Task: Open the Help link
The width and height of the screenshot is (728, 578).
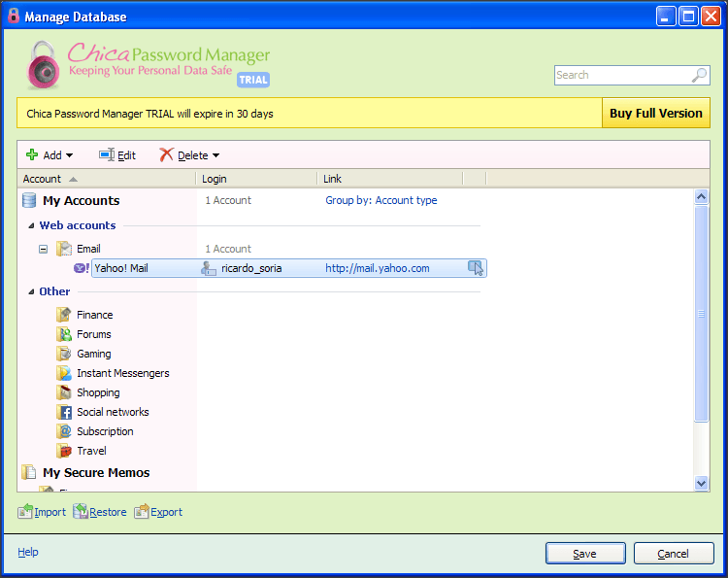Action: coord(28,552)
